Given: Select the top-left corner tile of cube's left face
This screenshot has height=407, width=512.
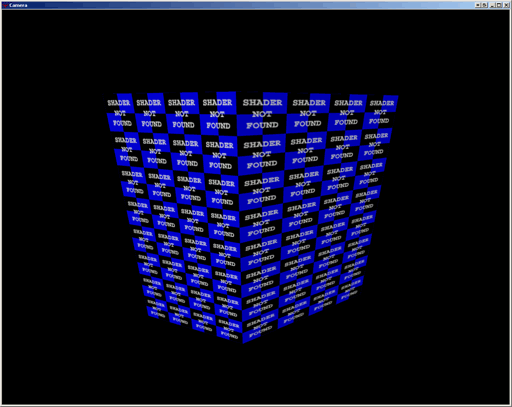Looking at the screenshot, I should [x=119, y=112].
